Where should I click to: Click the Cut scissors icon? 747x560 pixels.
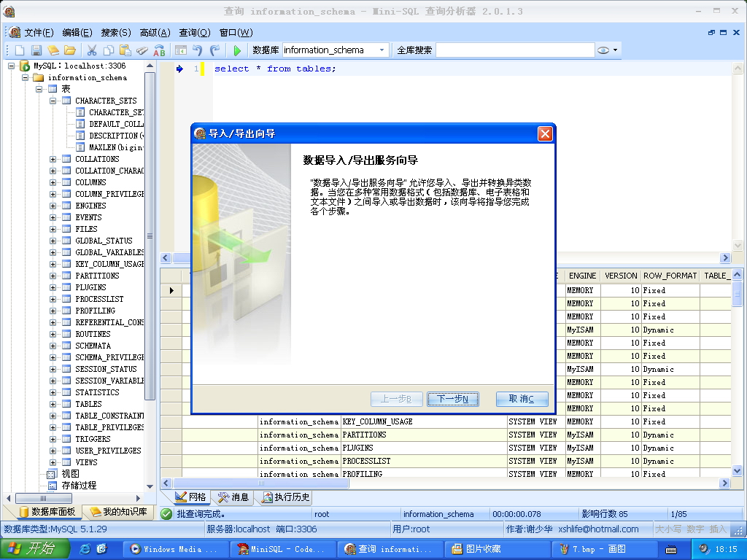pyautogui.click(x=92, y=50)
